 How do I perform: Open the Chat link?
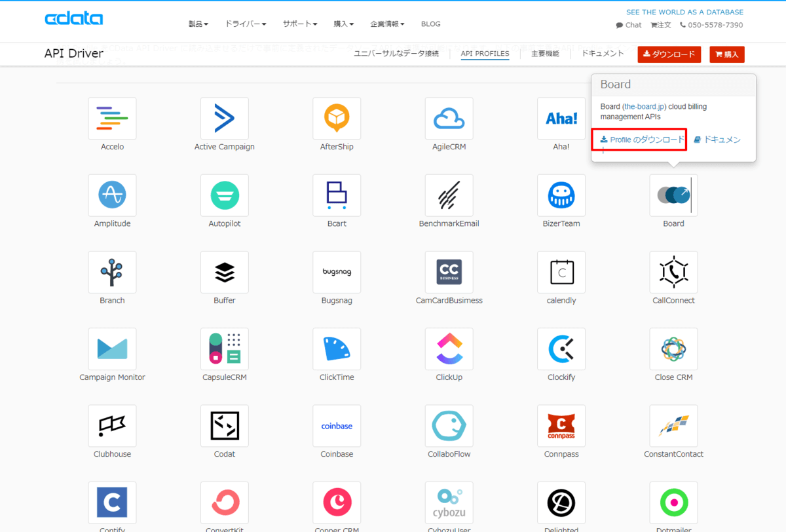click(x=629, y=25)
